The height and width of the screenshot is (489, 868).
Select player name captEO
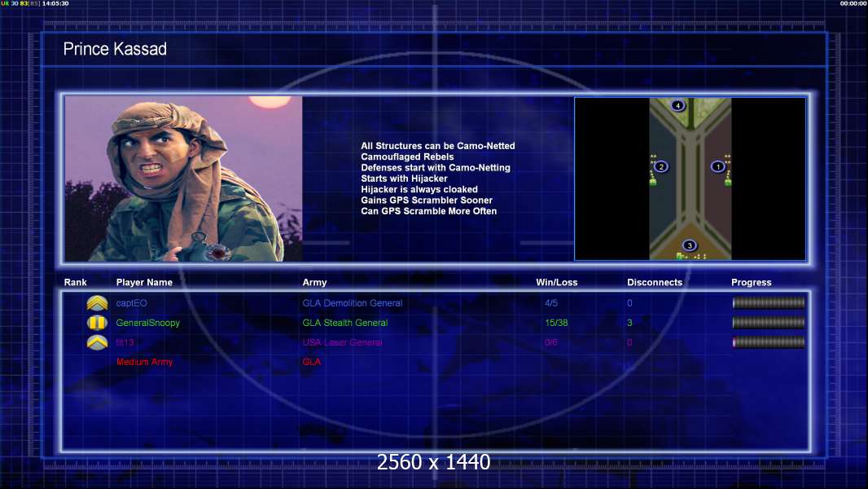[131, 303]
